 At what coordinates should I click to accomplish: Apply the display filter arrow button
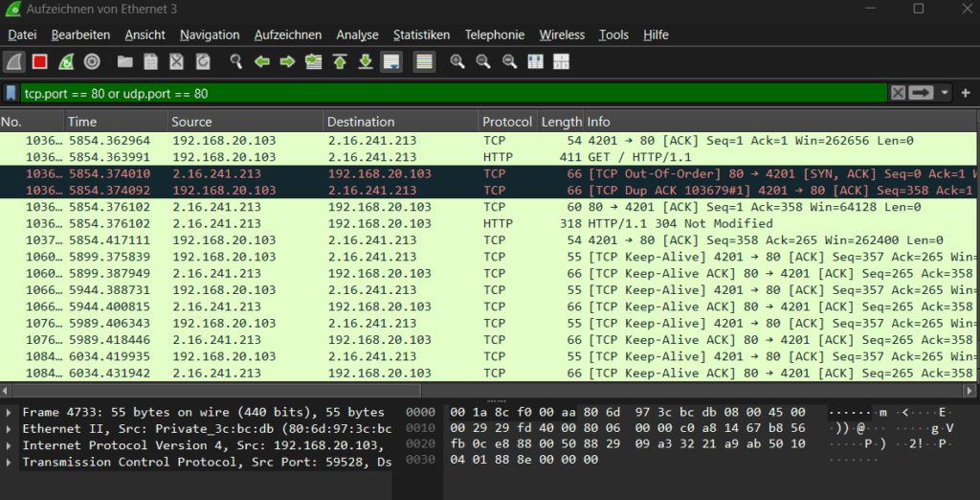coord(921,93)
